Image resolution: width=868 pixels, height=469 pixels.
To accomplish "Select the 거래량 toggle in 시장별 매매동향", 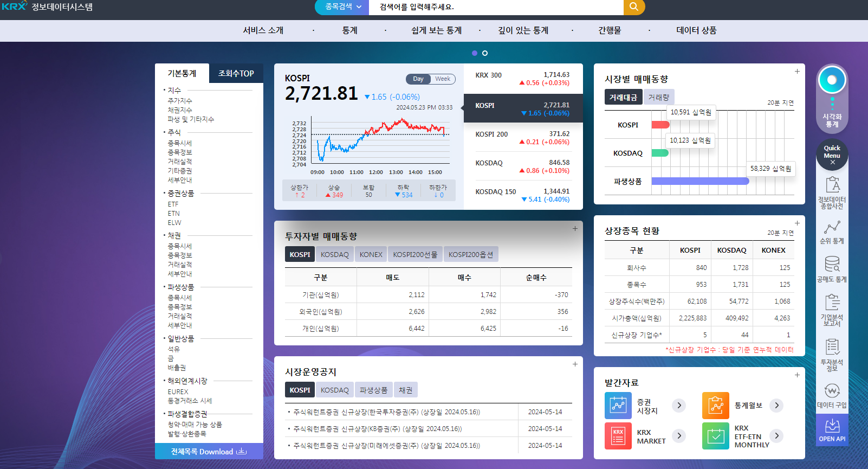I will (x=659, y=97).
